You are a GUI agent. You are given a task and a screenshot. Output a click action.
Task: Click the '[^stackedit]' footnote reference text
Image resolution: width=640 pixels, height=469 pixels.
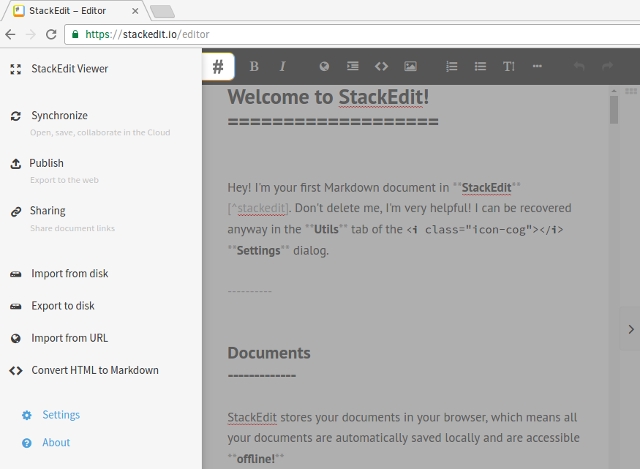(x=258, y=209)
